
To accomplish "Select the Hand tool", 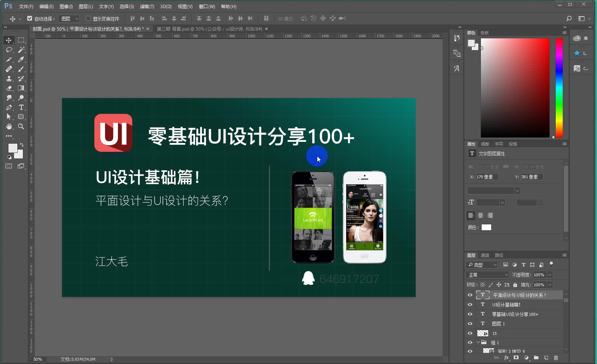I will pyautogui.click(x=9, y=126).
